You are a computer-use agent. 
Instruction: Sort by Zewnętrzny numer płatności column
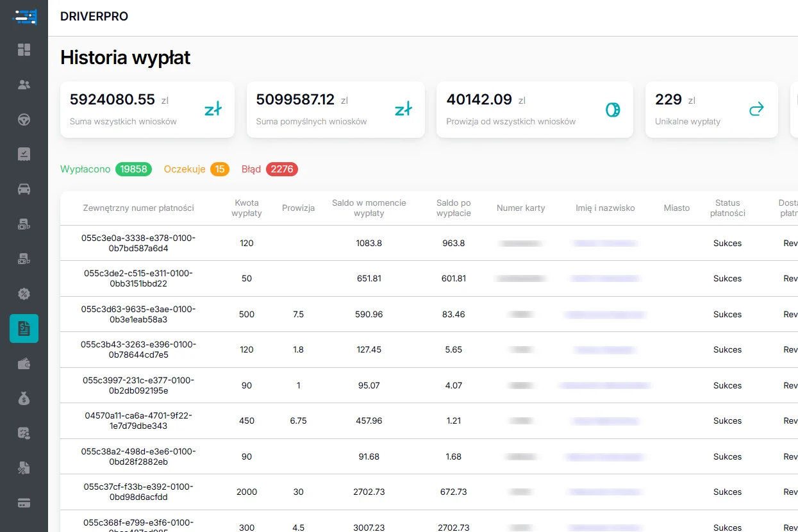coord(138,208)
